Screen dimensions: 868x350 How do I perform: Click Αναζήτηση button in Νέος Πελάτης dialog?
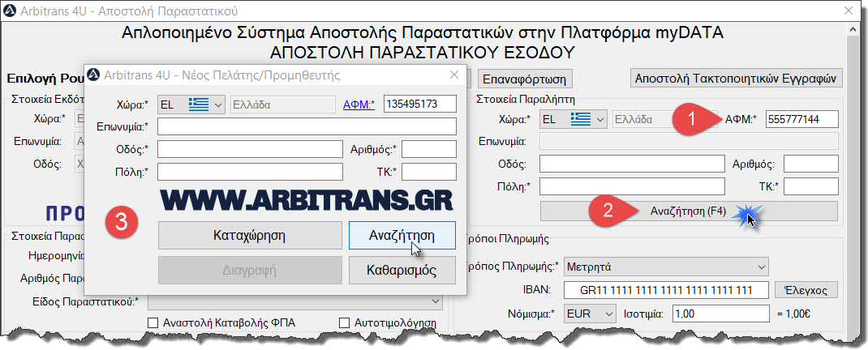402,236
